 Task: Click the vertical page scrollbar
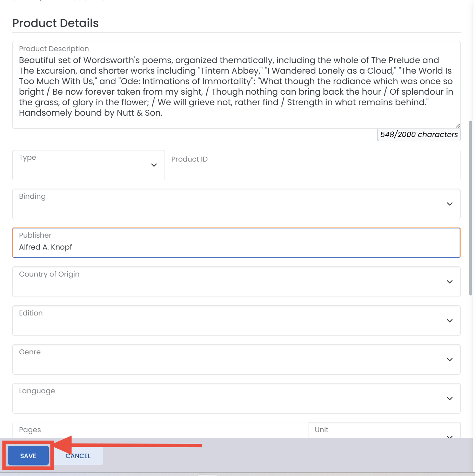(x=470, y=208)
